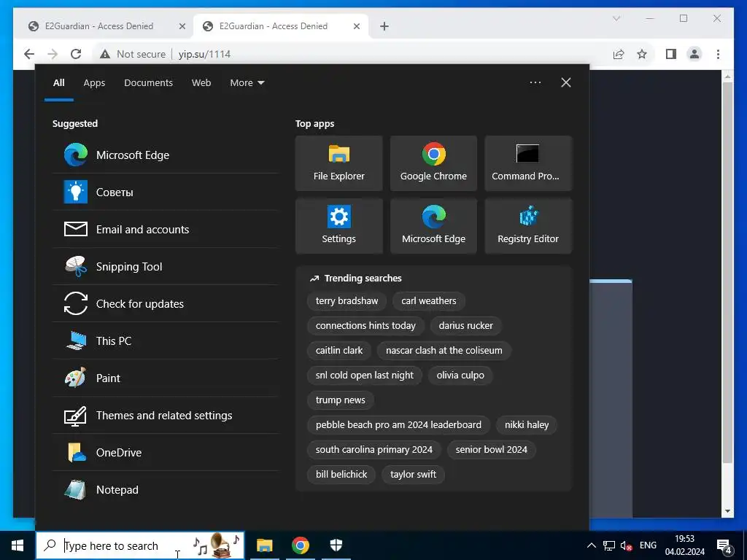Search trending 'nascar clash at the coliseum'
Viewport: 747px width, 560px height.
444,350
